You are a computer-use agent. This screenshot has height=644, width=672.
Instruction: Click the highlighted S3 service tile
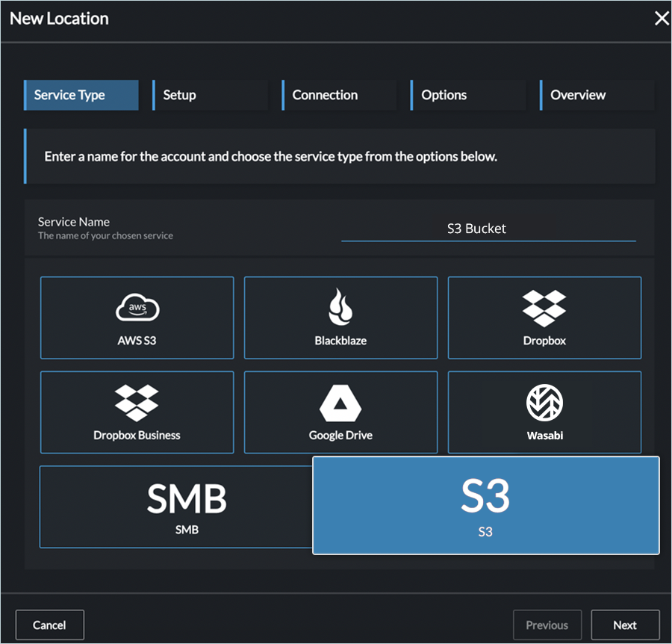click(x=485, y=506)
